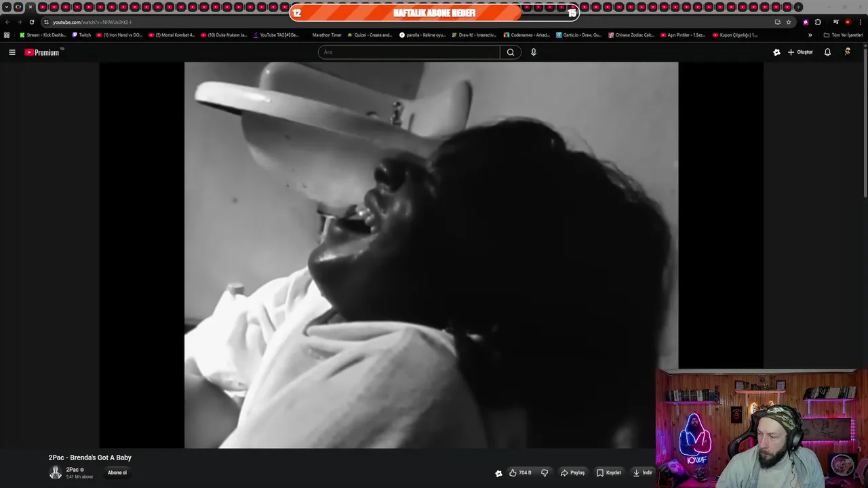The width and height of the screenshot is (868, 488).
Task: Switch to the first pinned tab
Action: [18, 7]
